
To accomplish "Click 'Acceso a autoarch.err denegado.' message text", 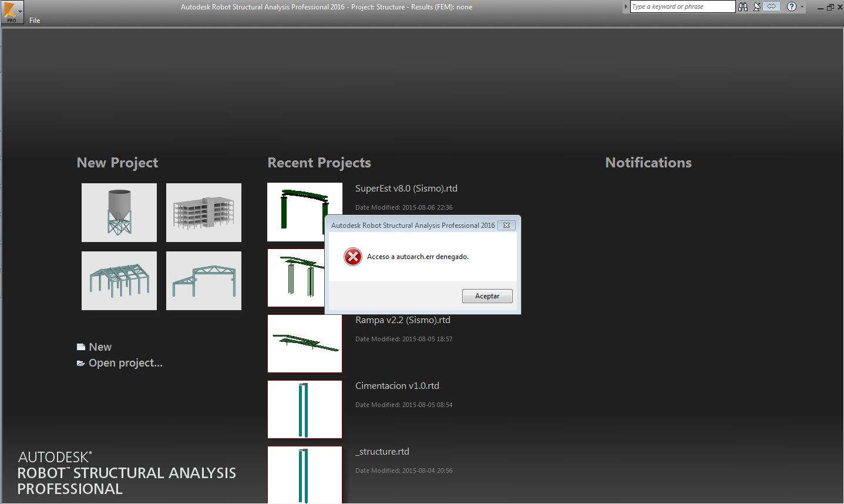I will (418, 257).
